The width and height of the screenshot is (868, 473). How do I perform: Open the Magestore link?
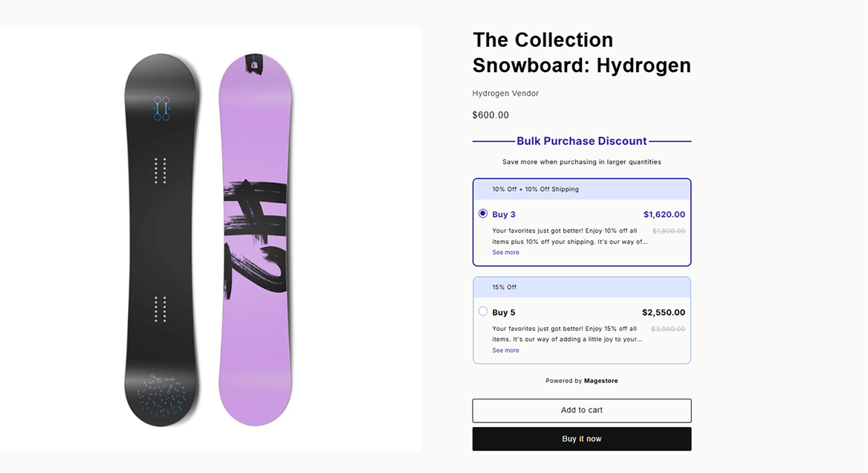tap(600, 381)
